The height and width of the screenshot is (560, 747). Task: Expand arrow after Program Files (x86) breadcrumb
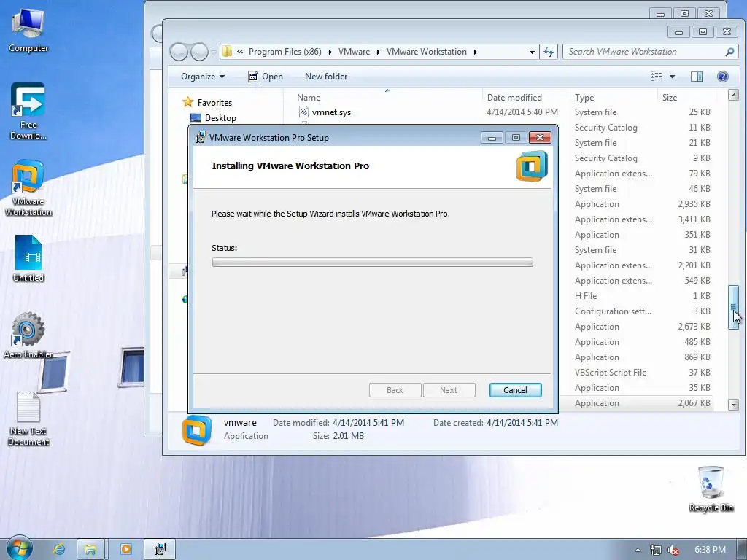pyautogui.click(x=330, y=52)
